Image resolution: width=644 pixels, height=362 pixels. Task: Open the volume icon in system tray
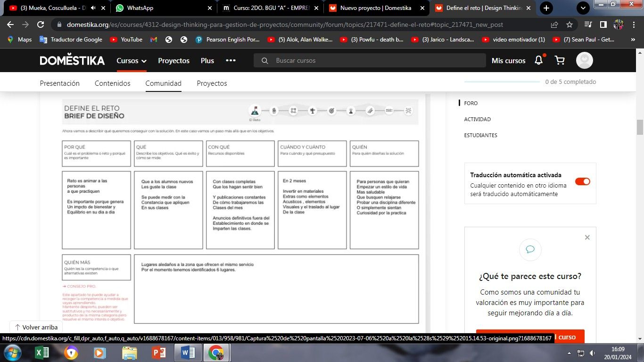click(x=593, y=353)
